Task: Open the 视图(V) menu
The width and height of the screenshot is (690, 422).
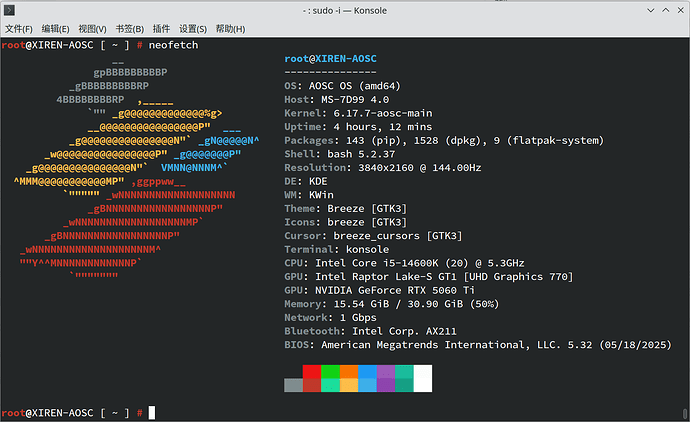Action: click(93, 29)
